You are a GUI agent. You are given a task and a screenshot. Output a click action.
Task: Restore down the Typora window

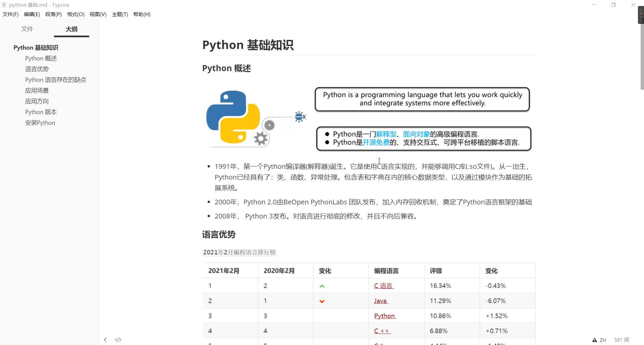pyautogui.click(x=613, y=5)
